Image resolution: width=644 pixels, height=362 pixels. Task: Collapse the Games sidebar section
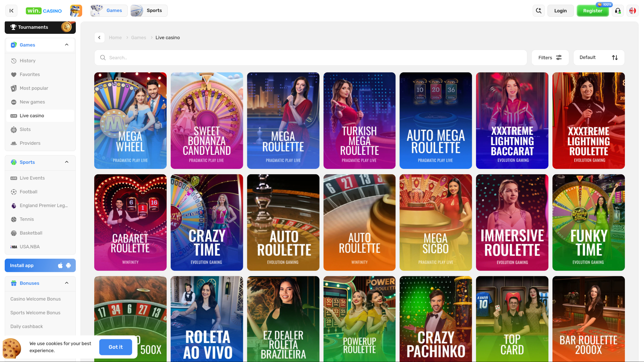tap(67, 45)
